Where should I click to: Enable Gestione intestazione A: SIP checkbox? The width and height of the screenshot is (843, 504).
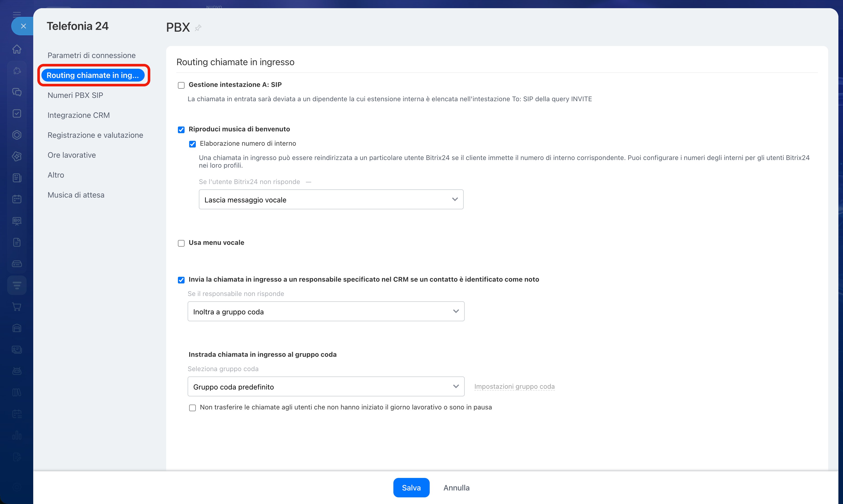181,85
